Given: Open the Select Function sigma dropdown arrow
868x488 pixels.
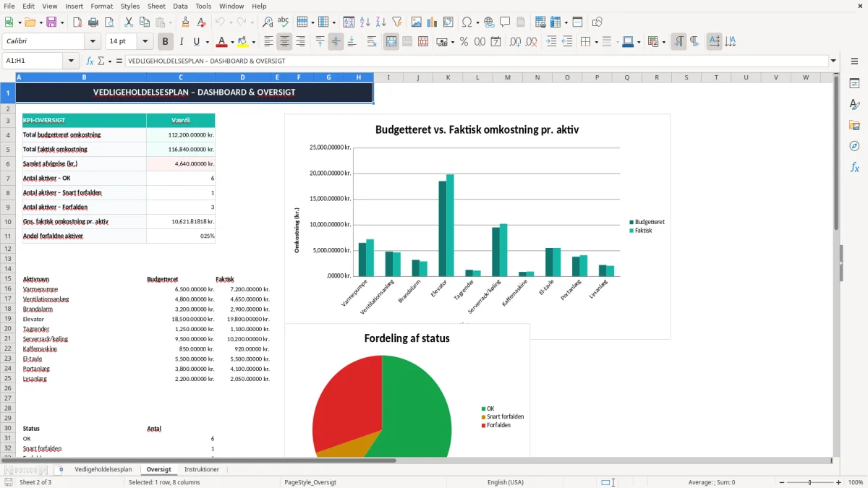Looking at the screenshot, I should (109, 61).
